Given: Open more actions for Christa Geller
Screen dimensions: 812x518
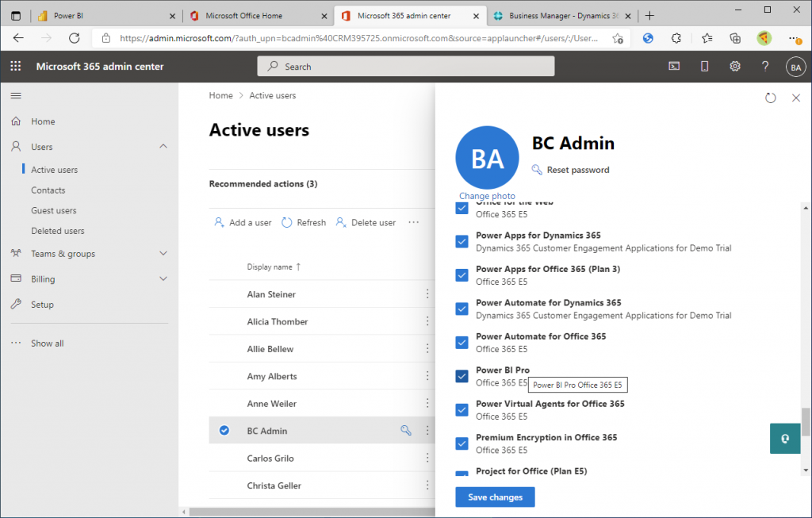Looking at the screenshot, I should click(x=427, y=485).
